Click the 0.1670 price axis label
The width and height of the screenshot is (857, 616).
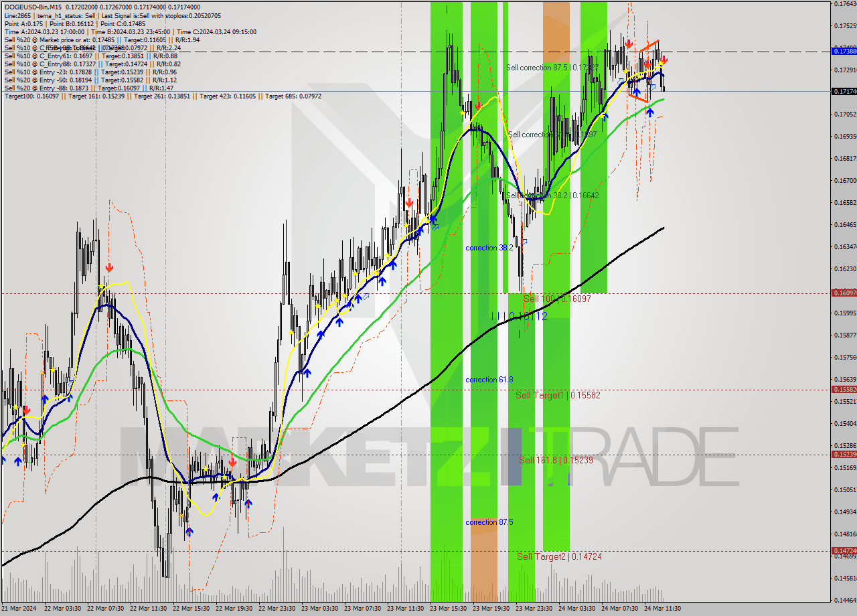(x=844, y=180)
